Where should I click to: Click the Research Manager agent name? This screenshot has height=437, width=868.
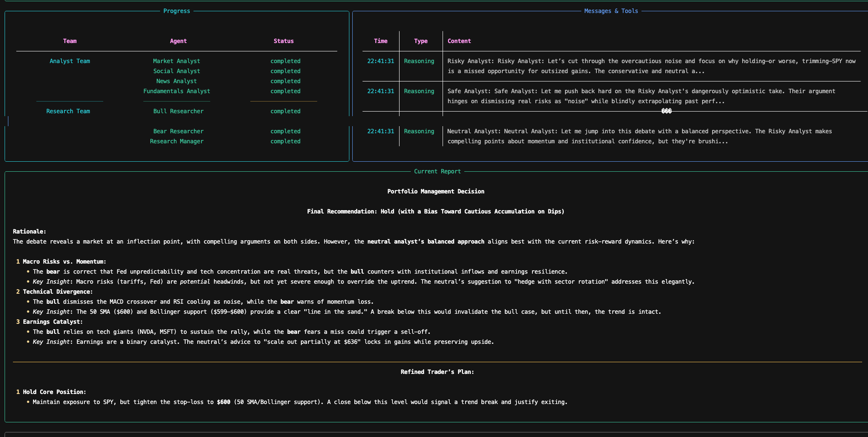click(x=177, y=141)
